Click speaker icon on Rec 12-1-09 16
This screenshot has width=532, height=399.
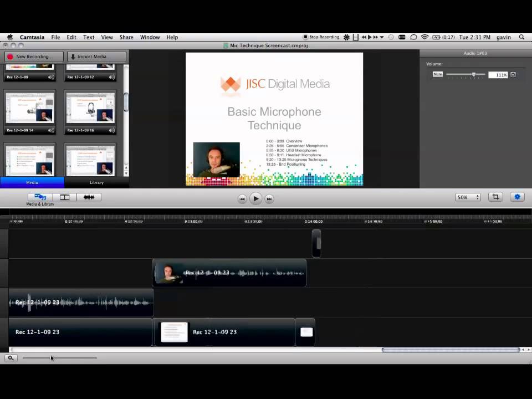coord(111,130)
